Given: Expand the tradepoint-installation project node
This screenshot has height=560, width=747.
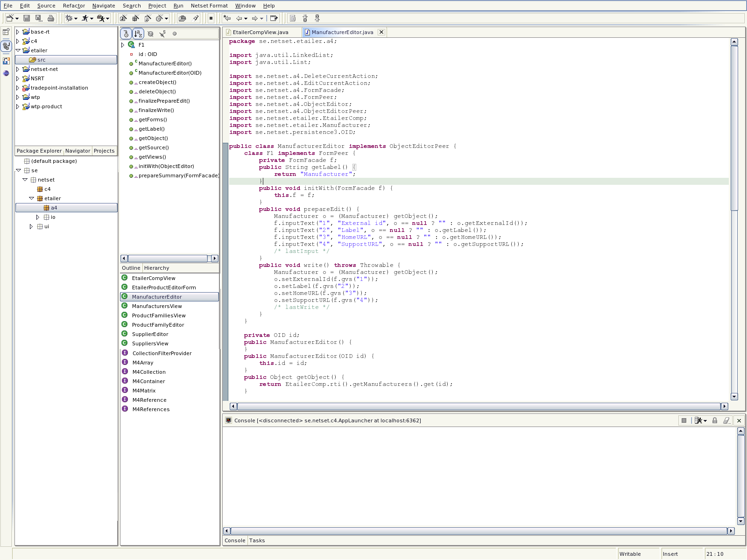Looking at the screenshot, I should coord(18,88).
